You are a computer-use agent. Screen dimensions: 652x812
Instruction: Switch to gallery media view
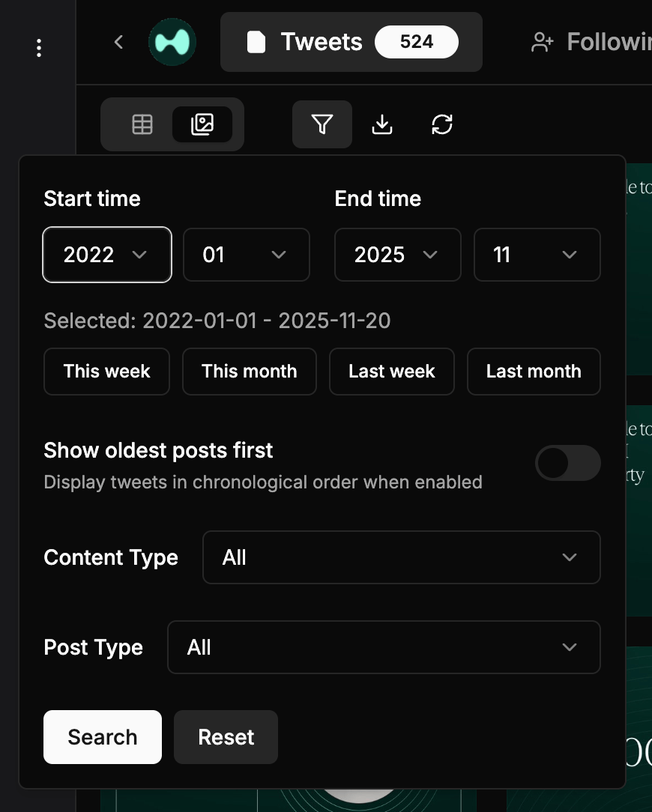(202, 124)
